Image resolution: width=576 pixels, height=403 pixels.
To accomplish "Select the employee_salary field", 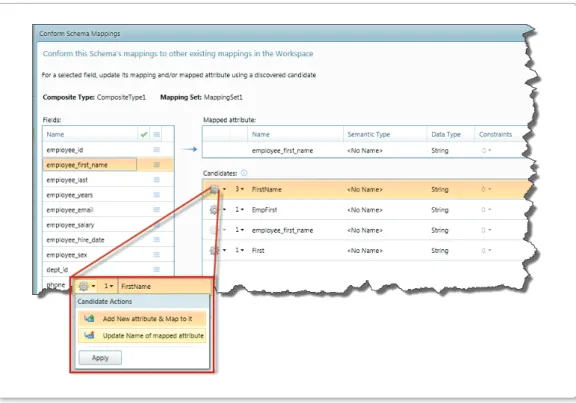I will tap(70, 225).
